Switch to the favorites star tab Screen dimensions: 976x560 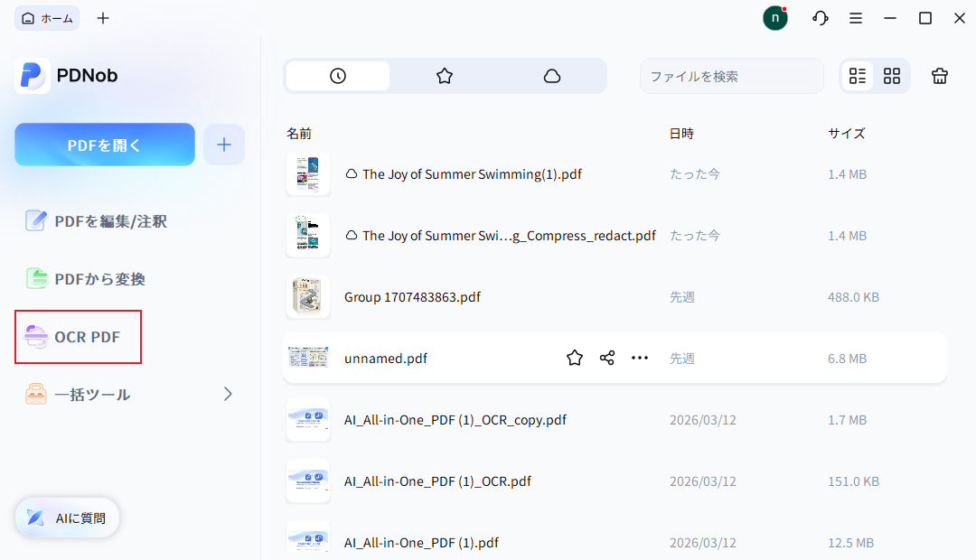(445, 76)
